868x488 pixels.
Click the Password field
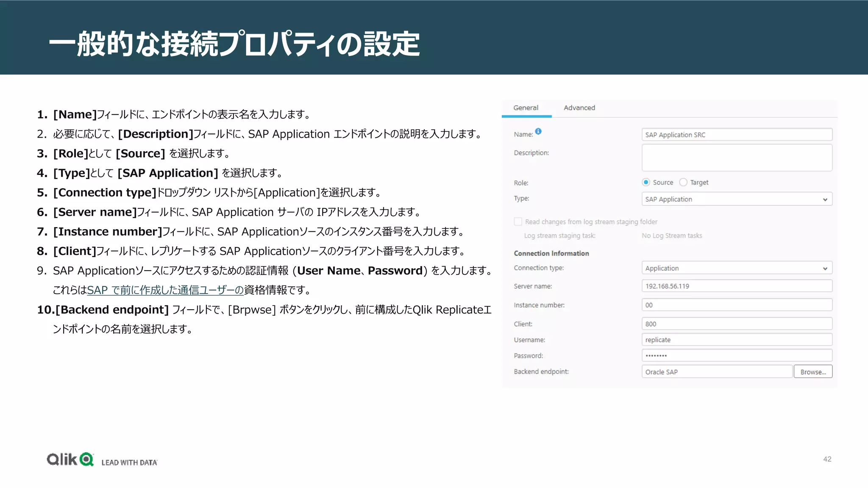(x=737, y=355)
